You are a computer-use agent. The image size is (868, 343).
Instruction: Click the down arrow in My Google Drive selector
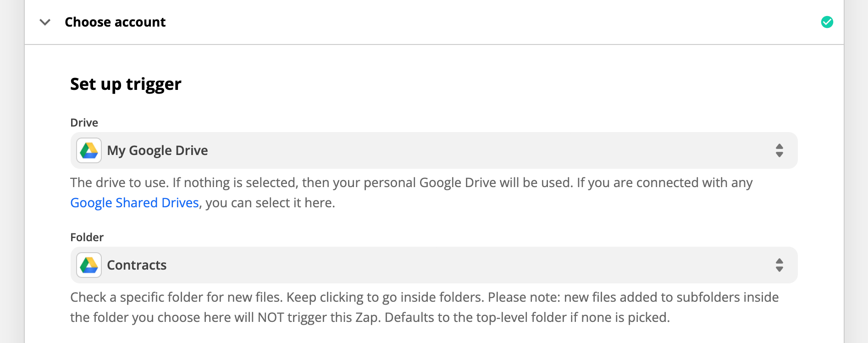(779, 155)
